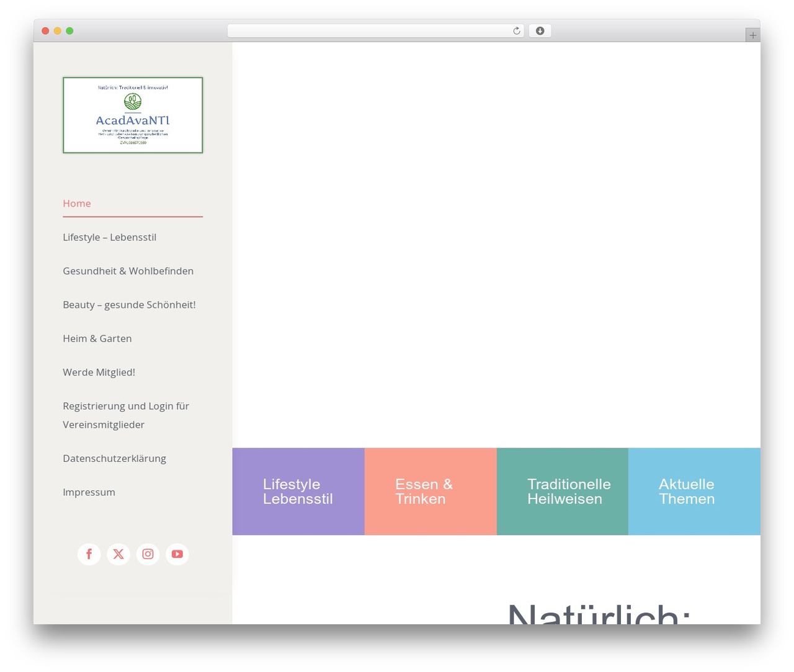Open the Datenschutzerklärung page
The height and width of the screenshot is (672, 794).
tap(114, 459)
